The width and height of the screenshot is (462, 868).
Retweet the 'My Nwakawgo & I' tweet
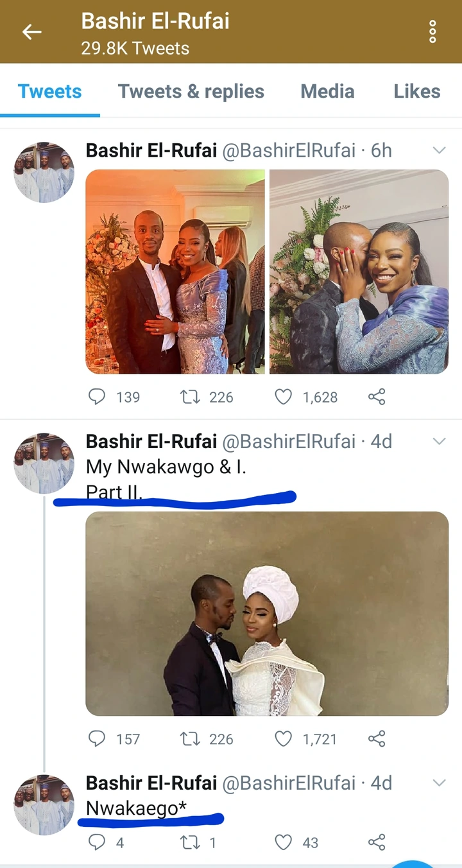pyautogui.click(x=190, y=739)
